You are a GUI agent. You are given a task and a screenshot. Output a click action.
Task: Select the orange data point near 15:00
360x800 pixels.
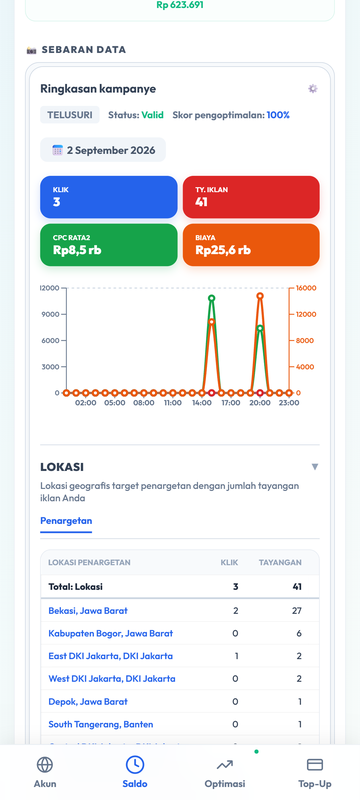click(212, 322)
